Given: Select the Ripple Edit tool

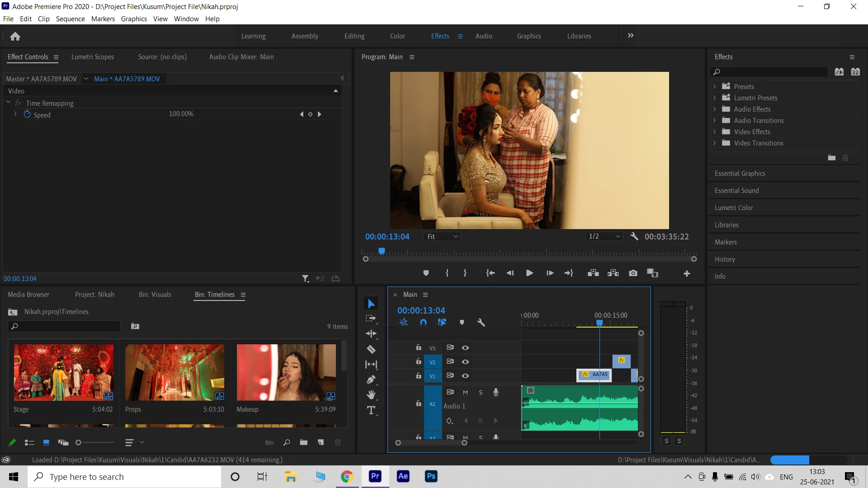Looking at the screenshot, I should tap(371, 334).
